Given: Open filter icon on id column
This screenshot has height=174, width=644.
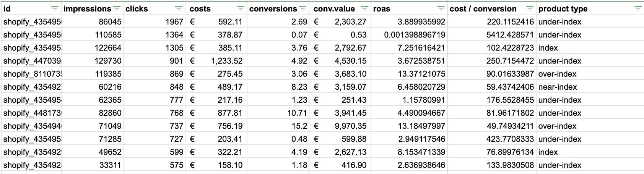Looking at the screenshot, I should point(55,8).
